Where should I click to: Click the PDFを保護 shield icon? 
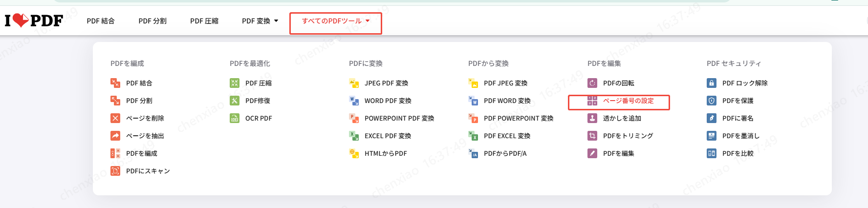712,101
